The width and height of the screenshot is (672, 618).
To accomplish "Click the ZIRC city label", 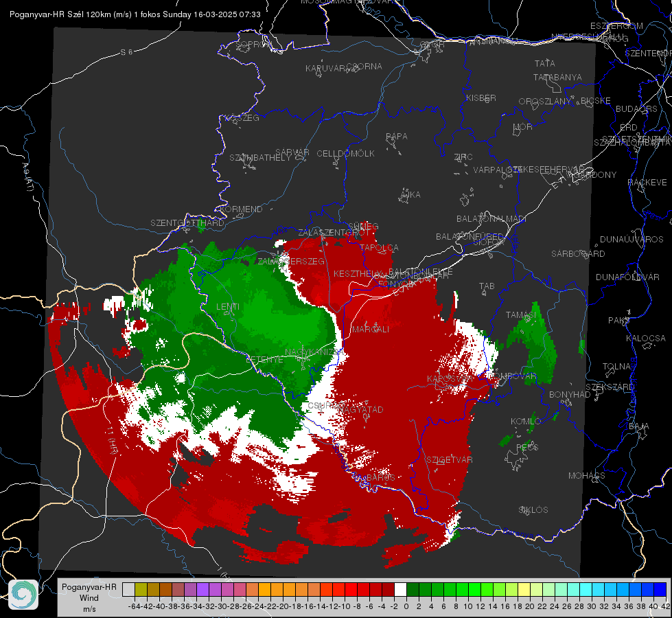I will coord(463,157).
